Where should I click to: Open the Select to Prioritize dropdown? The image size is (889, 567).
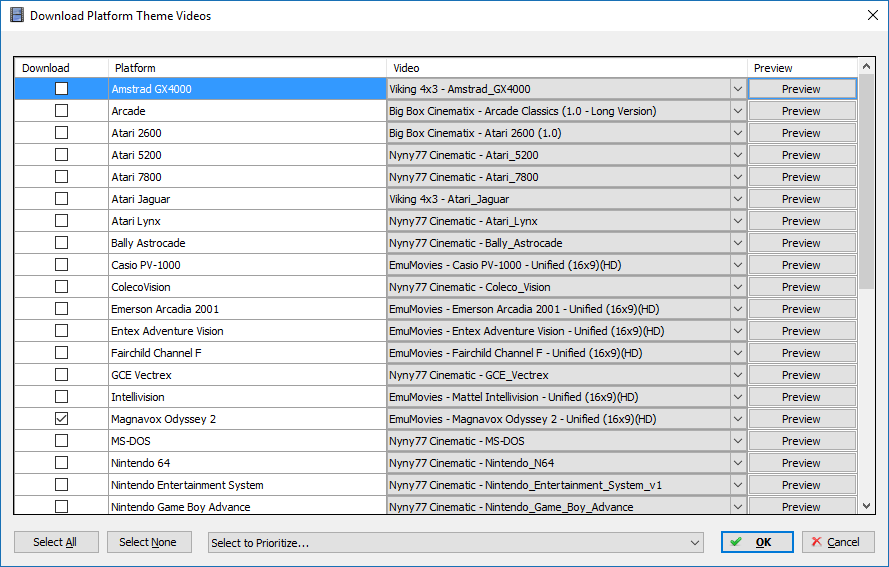coord(455,543)
